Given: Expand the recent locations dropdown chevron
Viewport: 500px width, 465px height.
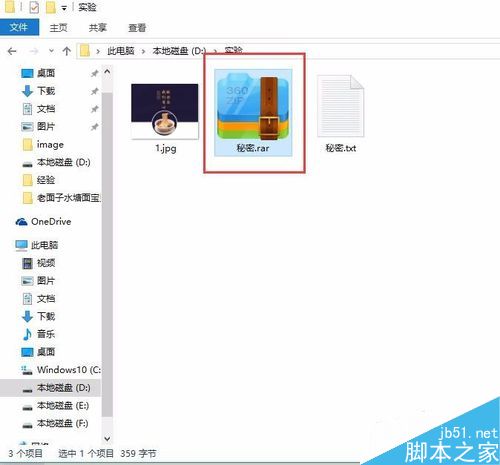Looking at the screenshot, I should tap(51, 51).
